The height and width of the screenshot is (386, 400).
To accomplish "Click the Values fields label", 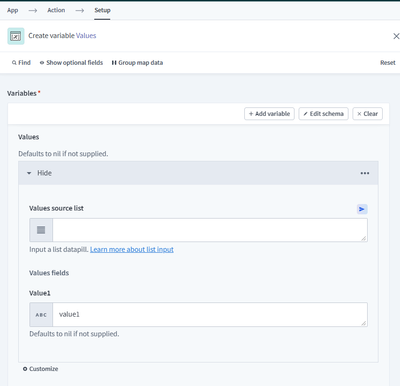I will click(49, 273).
